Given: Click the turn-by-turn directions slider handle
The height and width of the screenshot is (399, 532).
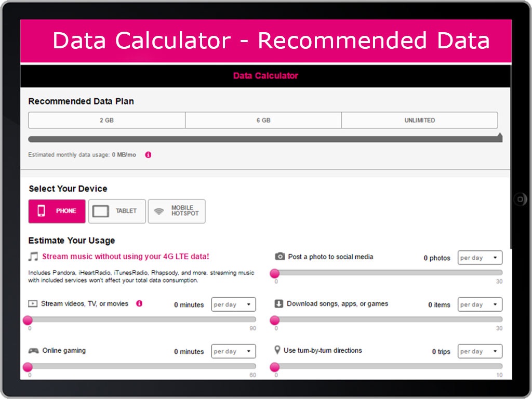Looking at the screenshot, I should tap(274, 367).
